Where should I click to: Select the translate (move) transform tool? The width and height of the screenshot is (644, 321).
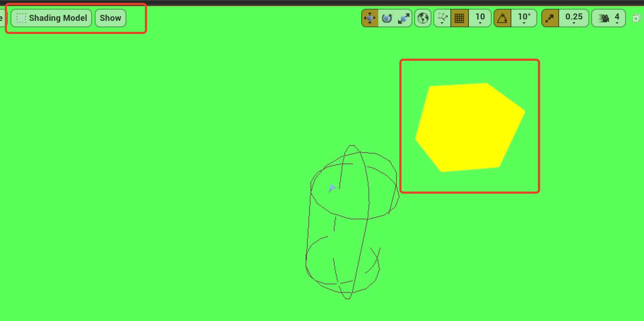click(x=370, y=18)
